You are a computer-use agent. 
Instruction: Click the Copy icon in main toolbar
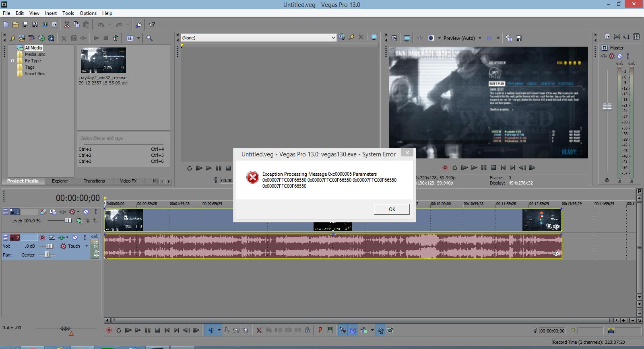(76, 25)
